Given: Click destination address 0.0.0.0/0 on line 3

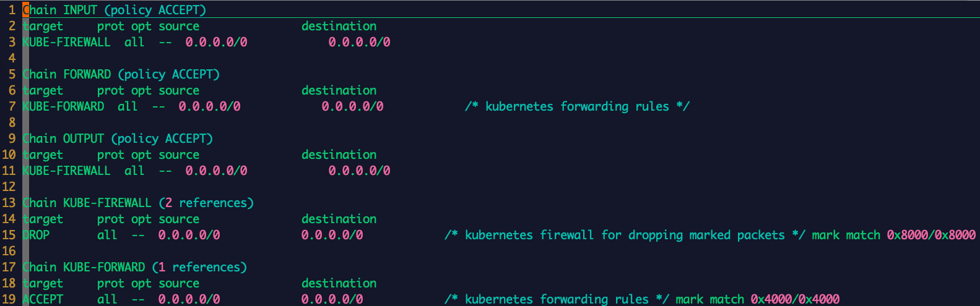Looking at the screenshot, I should [359, 42].
